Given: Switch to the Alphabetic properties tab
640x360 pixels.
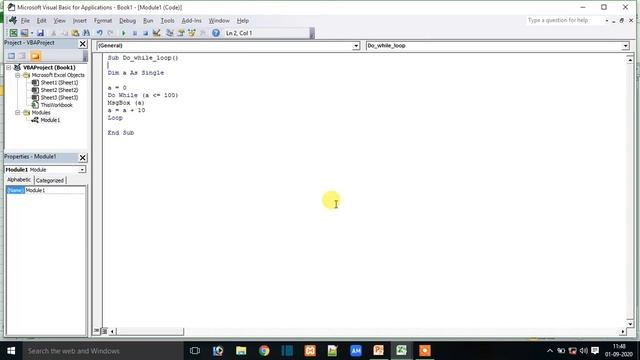Looking at the screenshot, I should (19, 180).
